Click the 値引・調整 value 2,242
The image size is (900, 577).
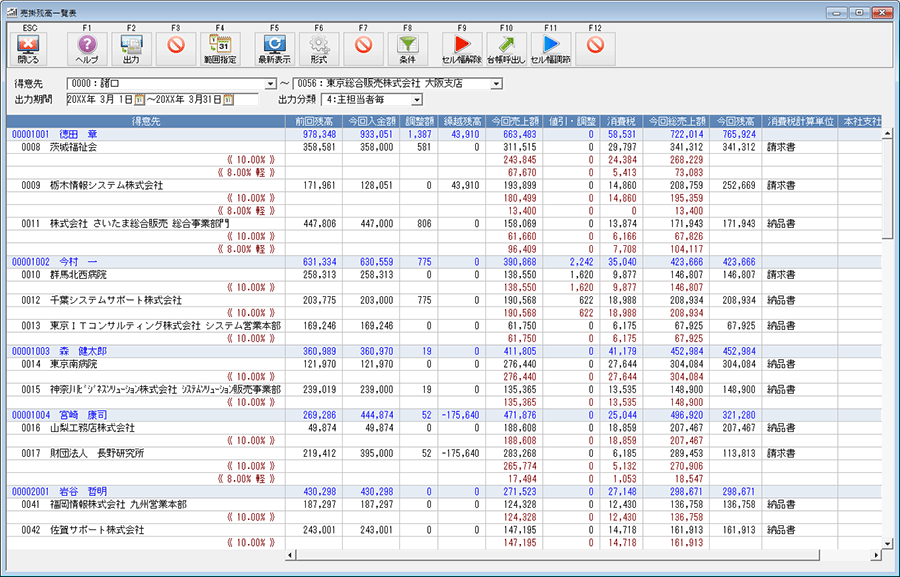(x=582, y=262)
